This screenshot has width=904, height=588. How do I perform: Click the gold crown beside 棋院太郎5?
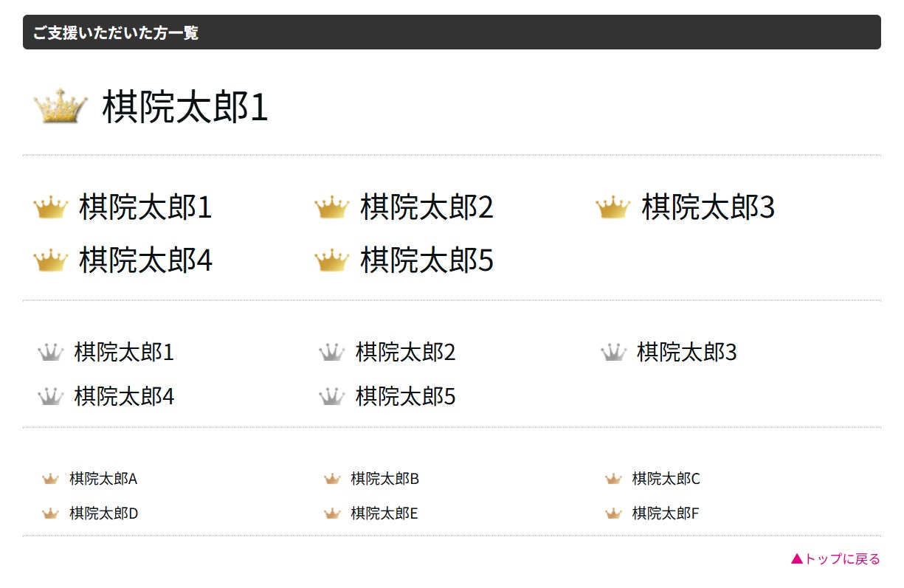(331, 260)
